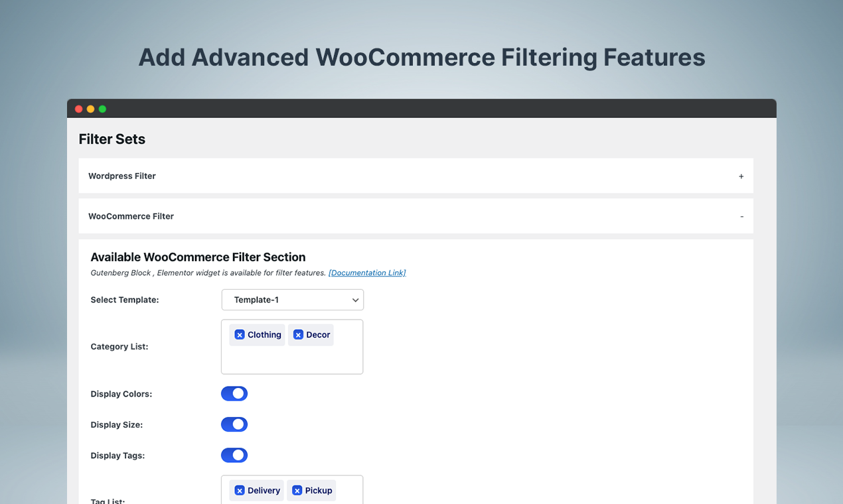Expand the Wordpress Filter section
843x504 pixels.
point(416,176)
